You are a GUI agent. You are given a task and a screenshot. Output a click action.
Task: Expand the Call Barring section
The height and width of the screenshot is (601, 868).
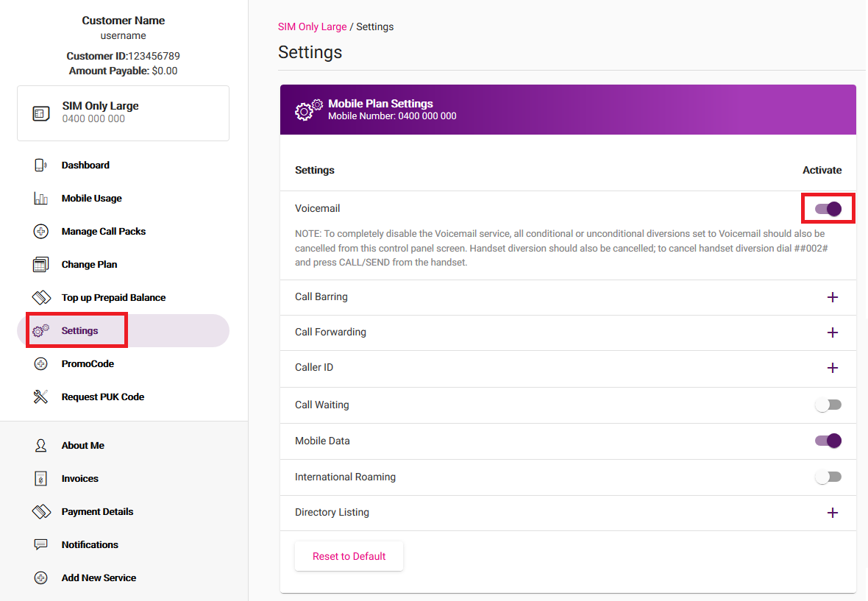click(x=833, y=297)
